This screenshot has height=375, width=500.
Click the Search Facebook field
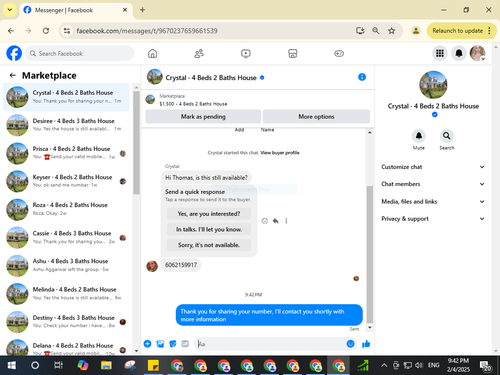[79, 53]
